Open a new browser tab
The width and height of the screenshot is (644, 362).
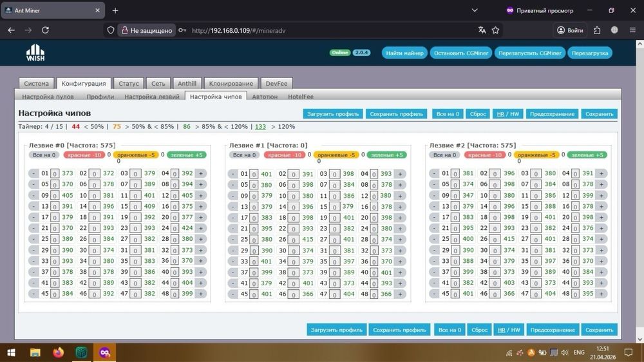click(115, 10)
